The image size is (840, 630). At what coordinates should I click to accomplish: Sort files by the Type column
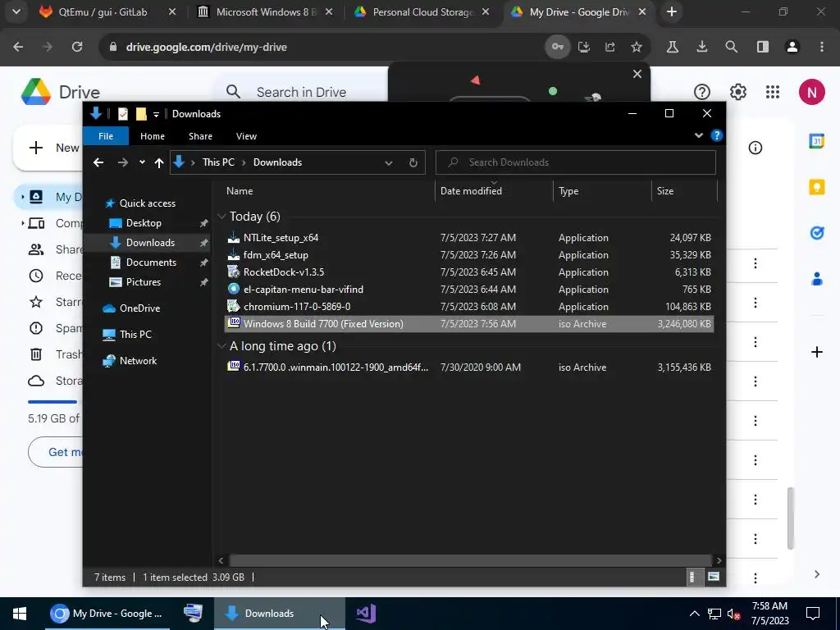point(602,191)
